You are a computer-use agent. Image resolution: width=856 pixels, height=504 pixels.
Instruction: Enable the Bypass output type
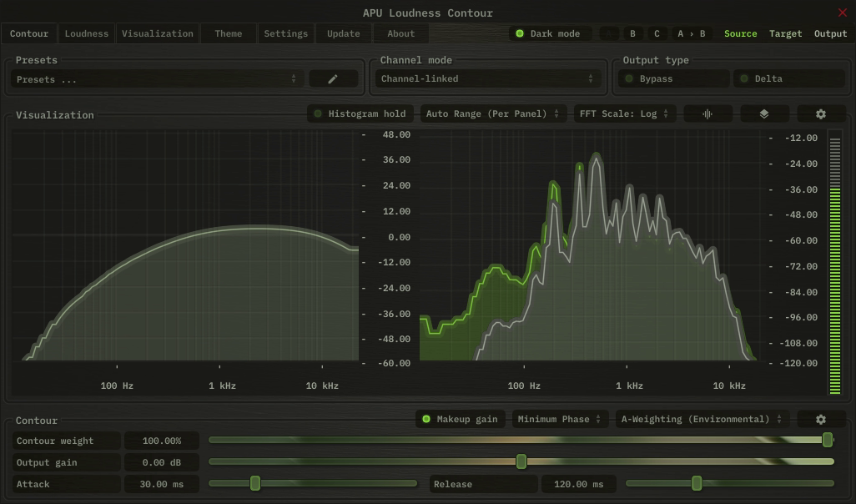(x=673, y=78)
